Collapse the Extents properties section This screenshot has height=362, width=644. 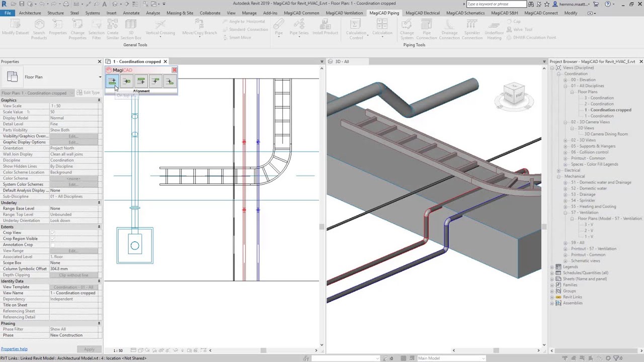(x=99, y=227)
